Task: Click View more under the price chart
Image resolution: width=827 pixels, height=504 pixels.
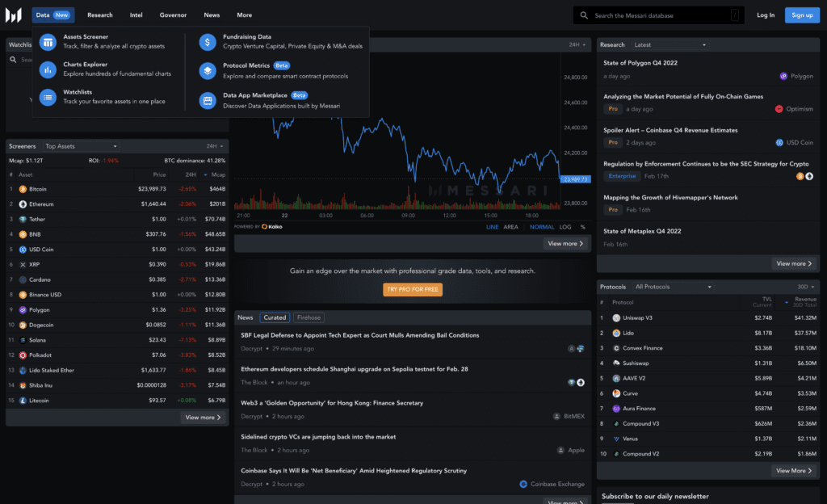Action: point(565,244)
